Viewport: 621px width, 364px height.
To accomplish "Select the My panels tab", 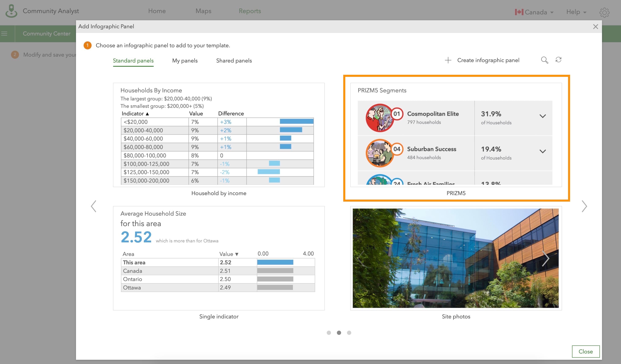I will [x=184, y=60].
